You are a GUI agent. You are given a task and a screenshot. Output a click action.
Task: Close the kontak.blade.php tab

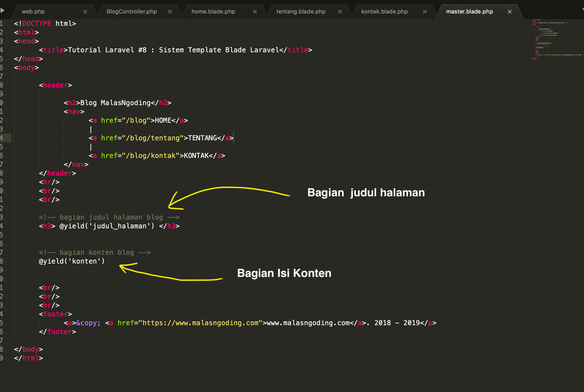[425, 11]
